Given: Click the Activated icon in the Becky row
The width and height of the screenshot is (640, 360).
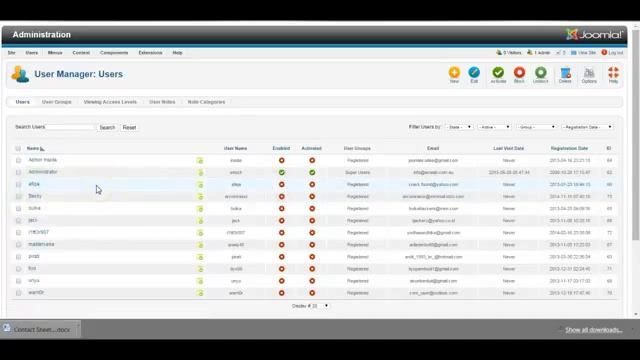Looking at the screenshot, I should [312, 197].
